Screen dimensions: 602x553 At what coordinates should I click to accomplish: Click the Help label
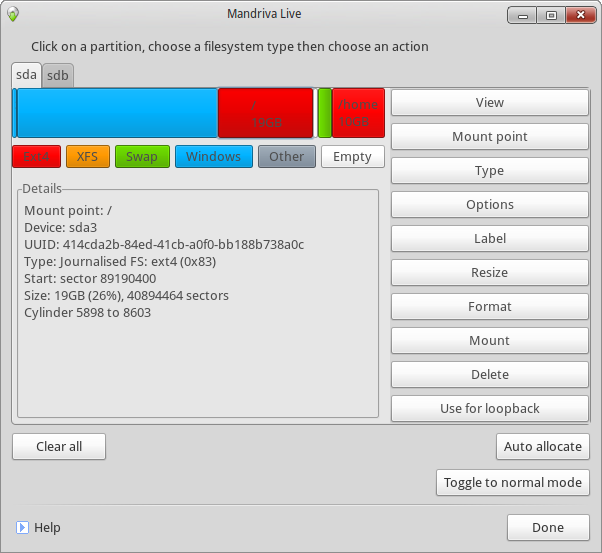coord(47,528)
